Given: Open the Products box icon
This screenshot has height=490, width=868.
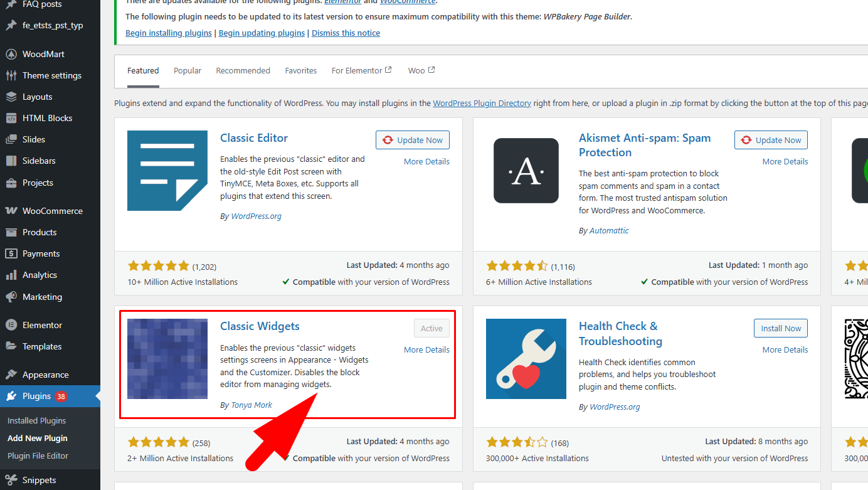Looking at the screenshot, I should [x=11, y=232].
